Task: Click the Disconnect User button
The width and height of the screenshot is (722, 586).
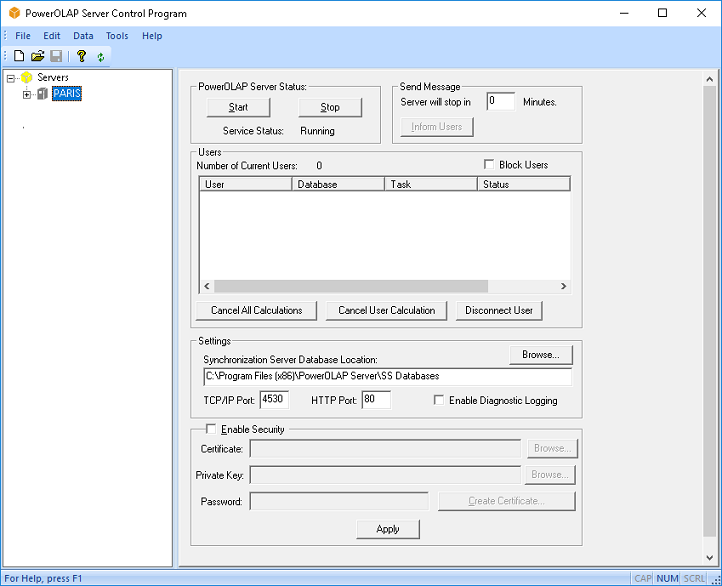Action: tap(499, 311)
